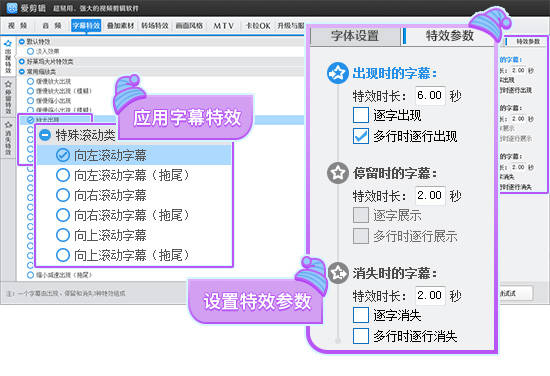The height and width of the screenshot is (376, 550).
Task: Click the gray star icon beside 停留时的字幕
Action: click(x=338, y=173)
